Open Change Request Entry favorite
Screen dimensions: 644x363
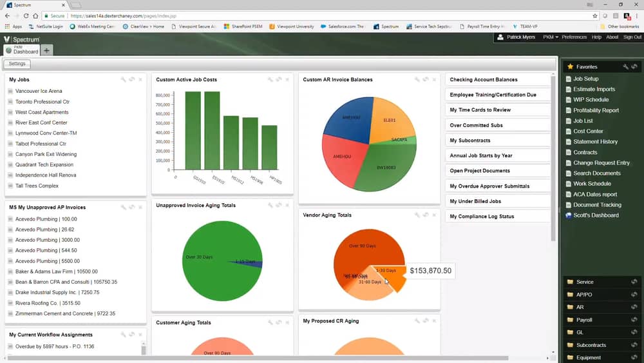(x=601, y=162)
